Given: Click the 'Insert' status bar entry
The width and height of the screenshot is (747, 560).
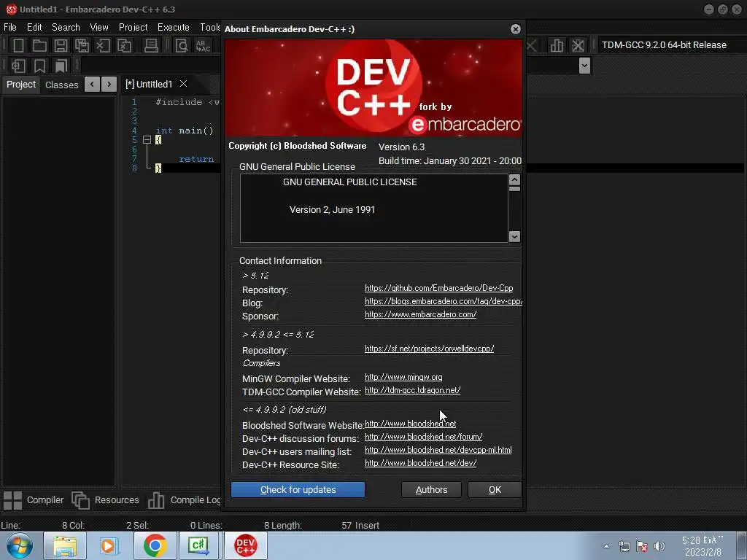Looking at the screenshot, I should point(368,525).
